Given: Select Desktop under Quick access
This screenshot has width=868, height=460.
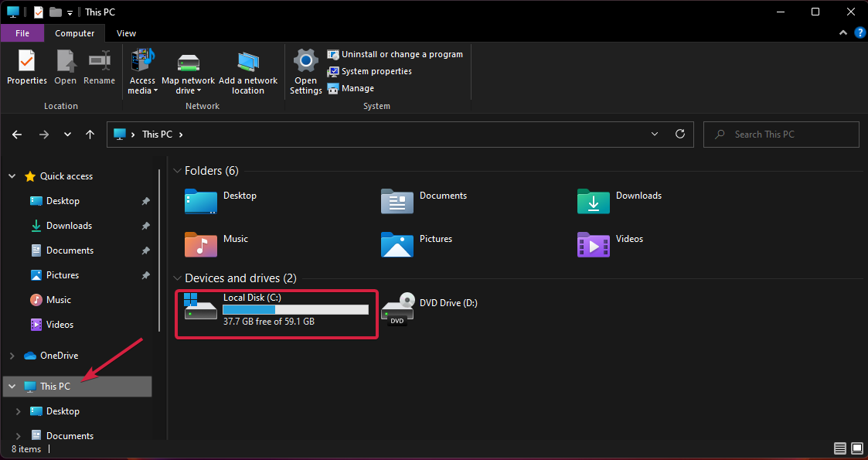Looking at the screenshot, I should [x=63, y=201].
